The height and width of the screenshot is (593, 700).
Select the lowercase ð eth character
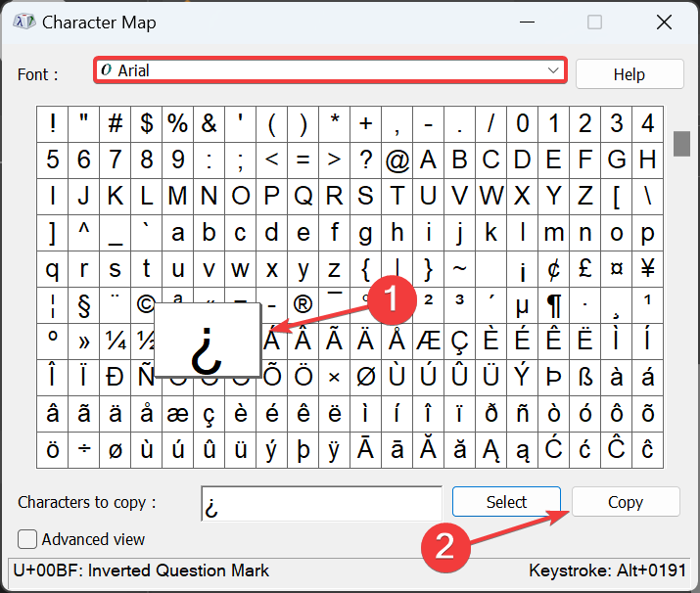(491, 414)
